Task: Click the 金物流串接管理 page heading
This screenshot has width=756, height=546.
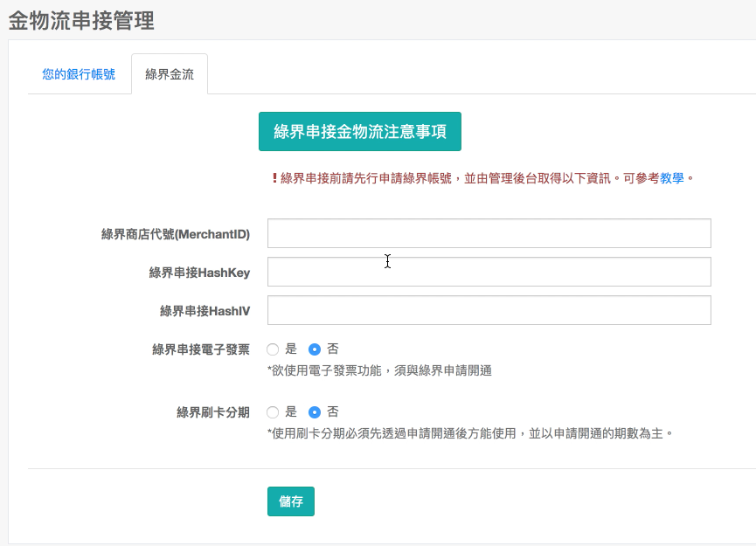Action: [81, 21]
